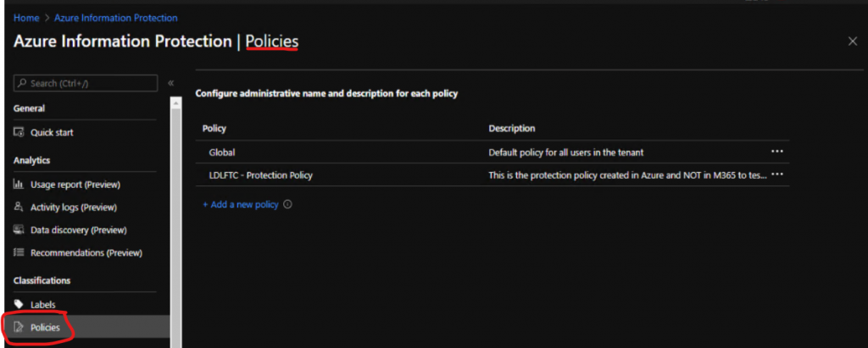868x348 pixels.
Task: Click the Quick start icon in sidebar
Action: 19,133
